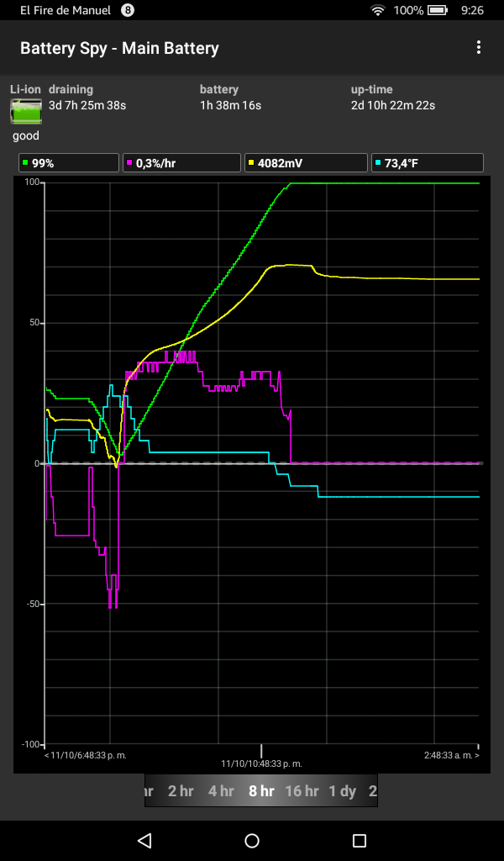Viewport: 504px width, 861px height.
Task: Select the 4 hr time range
Action: click(x=221, y=791)
